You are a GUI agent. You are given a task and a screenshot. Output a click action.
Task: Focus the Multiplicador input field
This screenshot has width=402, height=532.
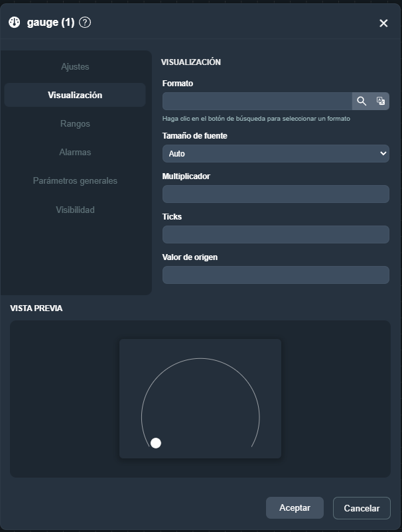coord(275,194)
